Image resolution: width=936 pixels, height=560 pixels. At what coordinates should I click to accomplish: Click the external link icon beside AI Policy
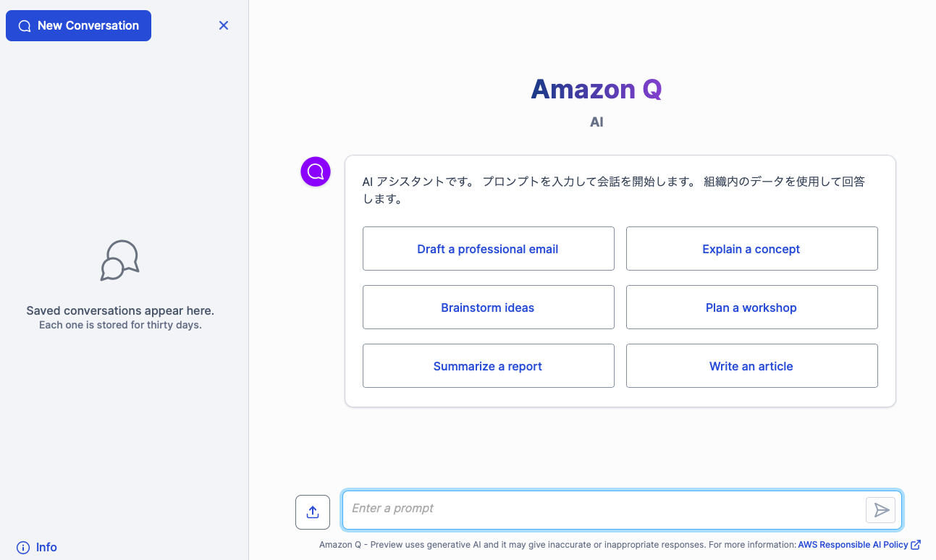pos(916,544)
